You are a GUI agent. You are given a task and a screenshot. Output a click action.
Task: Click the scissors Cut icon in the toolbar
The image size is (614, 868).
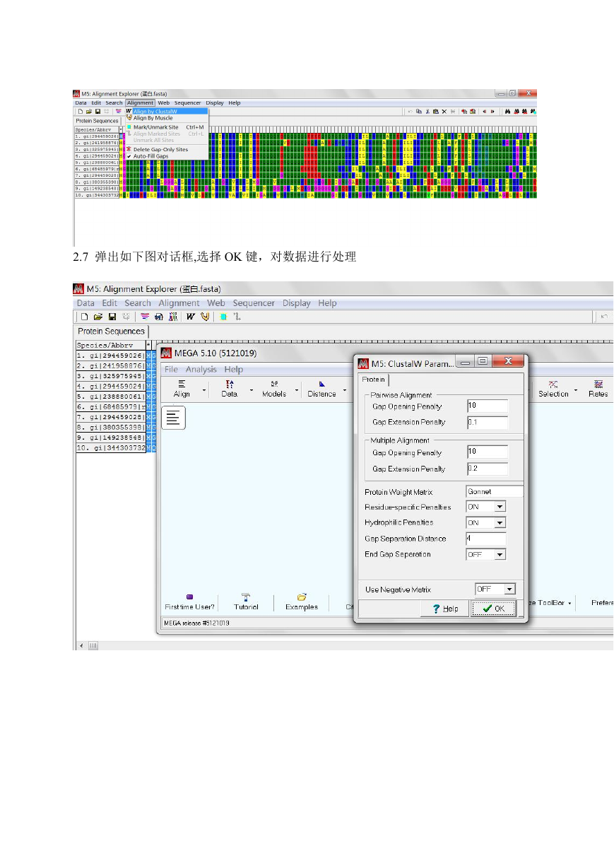[427, 111]
